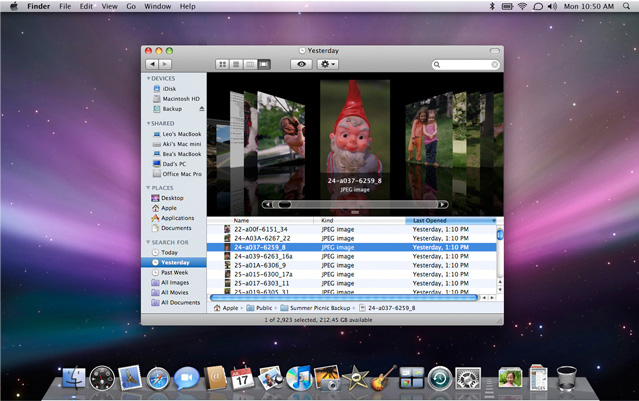Click the Cover Flow scrubber thumb
The height and width of the screenshot is (401, 639).
click(284, 205)
